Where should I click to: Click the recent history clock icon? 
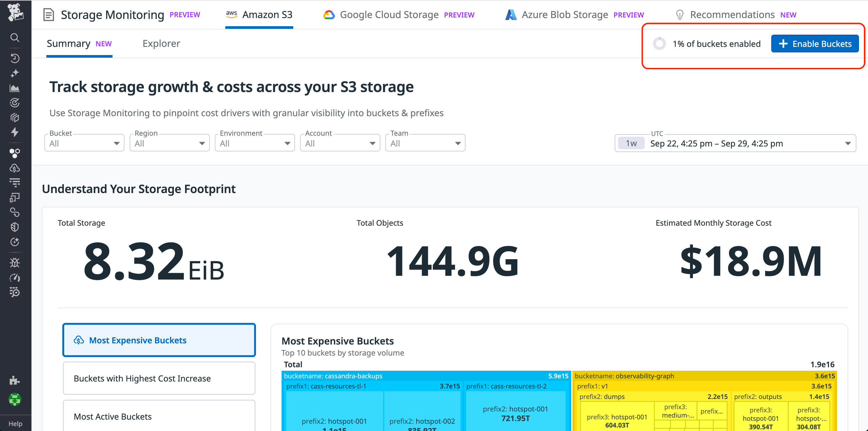pos(15,58)
